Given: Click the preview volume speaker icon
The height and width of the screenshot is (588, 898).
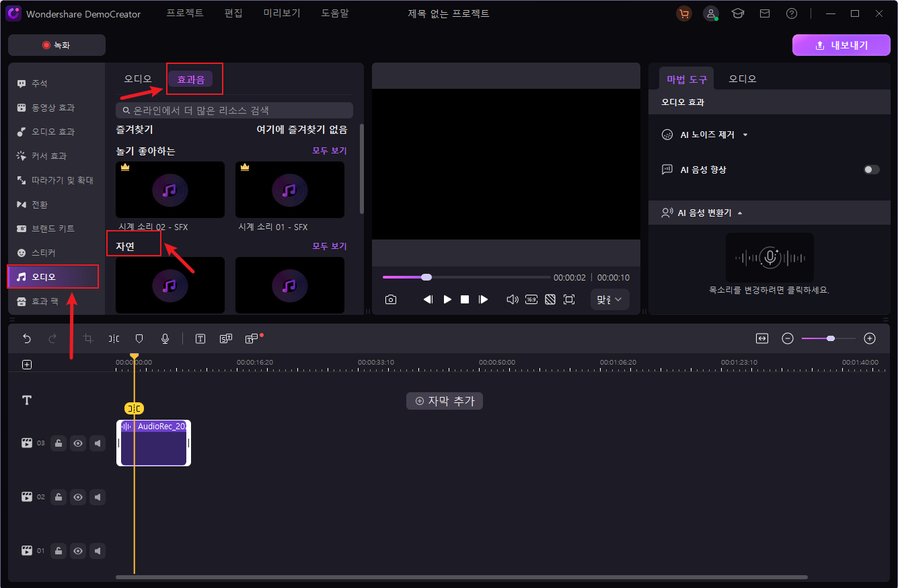Looking at the screenshot, I should 512,299.
